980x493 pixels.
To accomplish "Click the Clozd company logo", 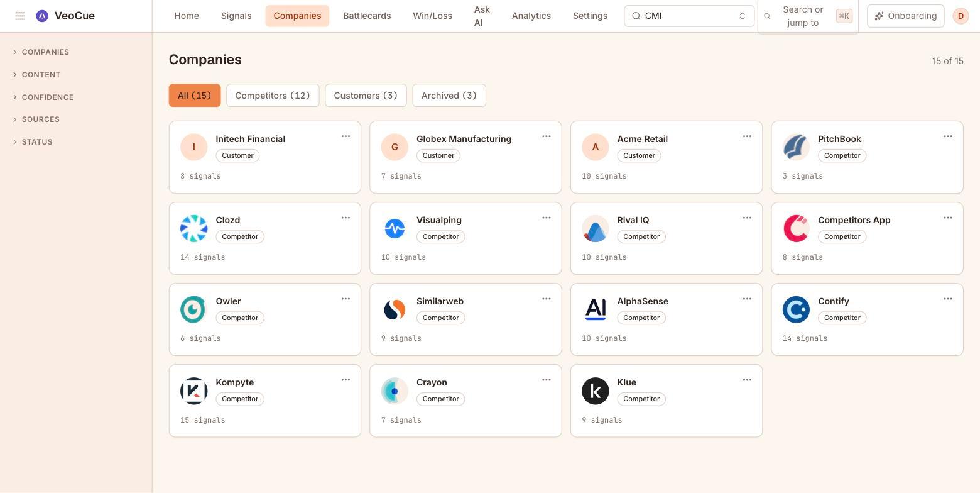I will pos(193,228).
